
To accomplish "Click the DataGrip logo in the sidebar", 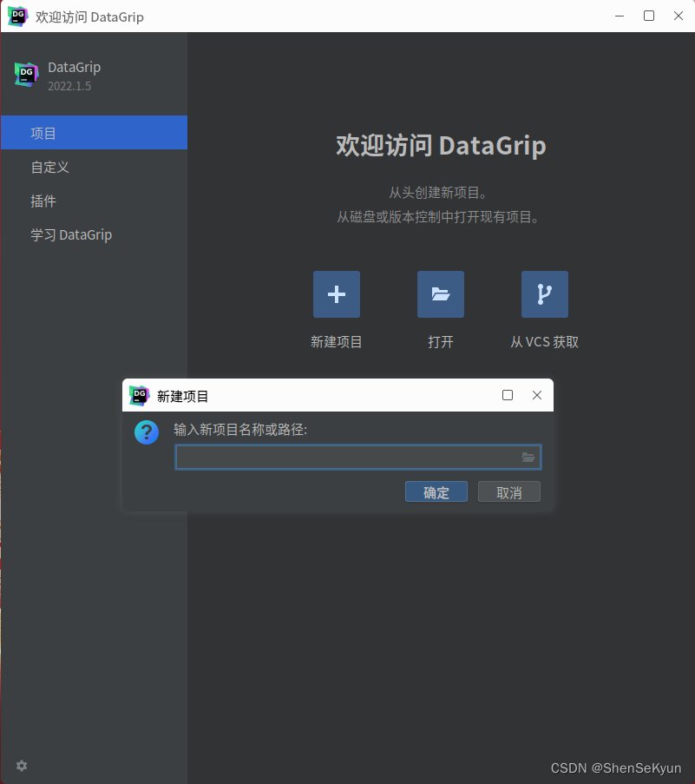I will point(26,75).
